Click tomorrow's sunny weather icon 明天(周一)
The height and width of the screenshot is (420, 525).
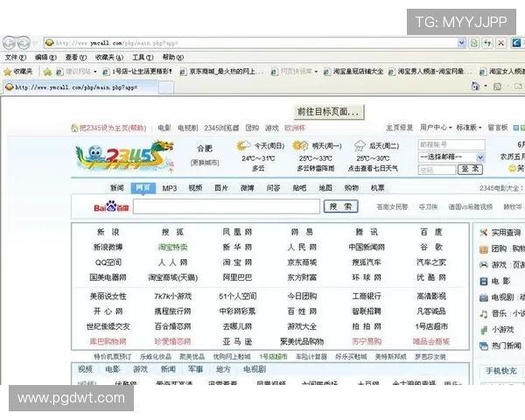tap(299, 146)
